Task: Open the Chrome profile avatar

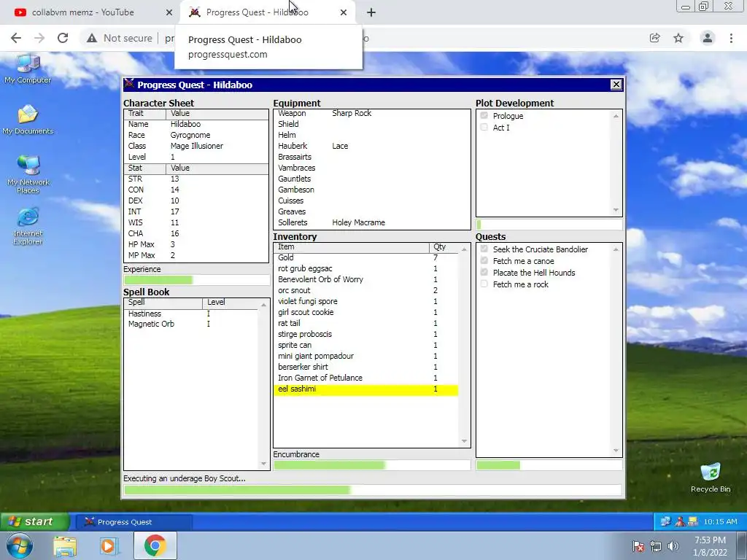Action: 708,38
